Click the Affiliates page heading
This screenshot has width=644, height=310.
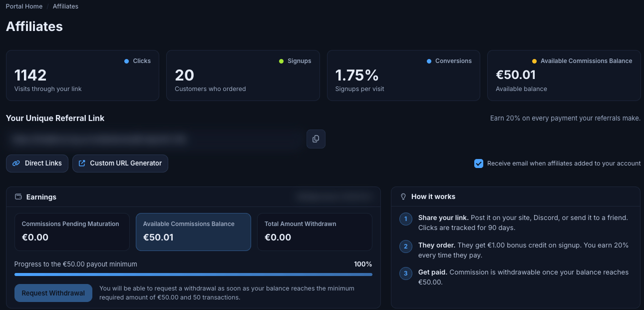(x=34, y=26)
